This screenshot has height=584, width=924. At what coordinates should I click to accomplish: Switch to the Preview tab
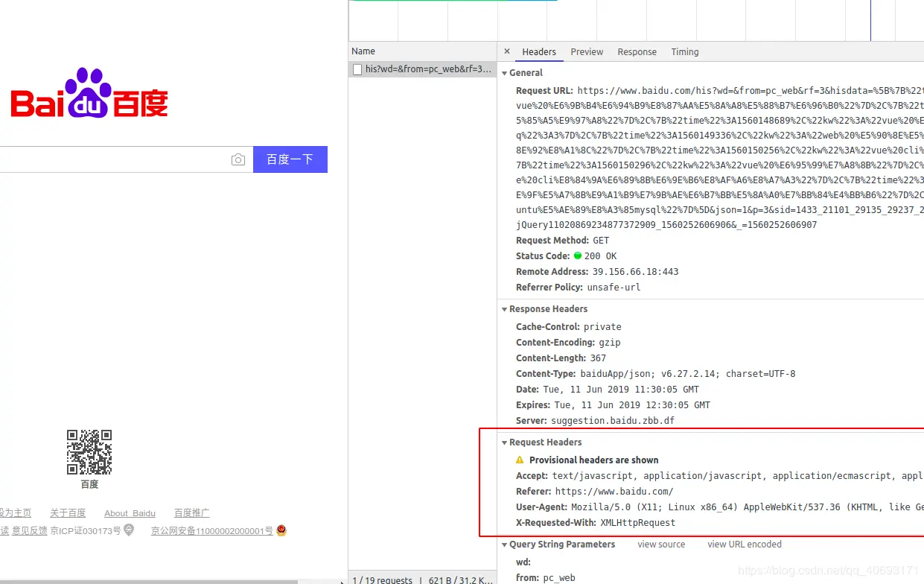click(587, 52)
